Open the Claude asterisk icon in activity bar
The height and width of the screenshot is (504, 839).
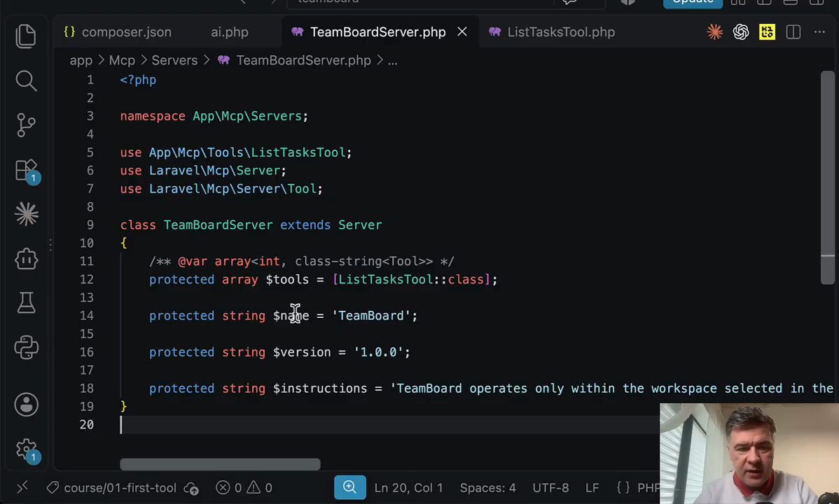[x=26, y=214]
